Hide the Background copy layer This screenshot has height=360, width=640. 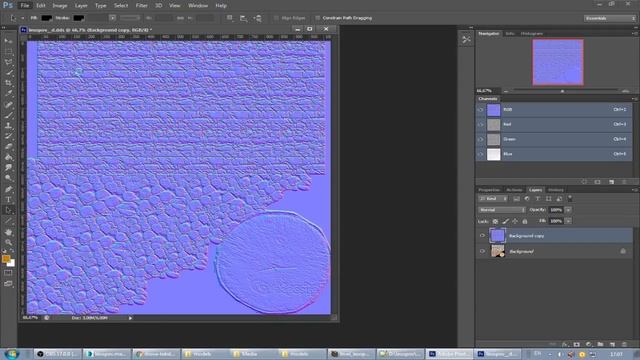482,236
